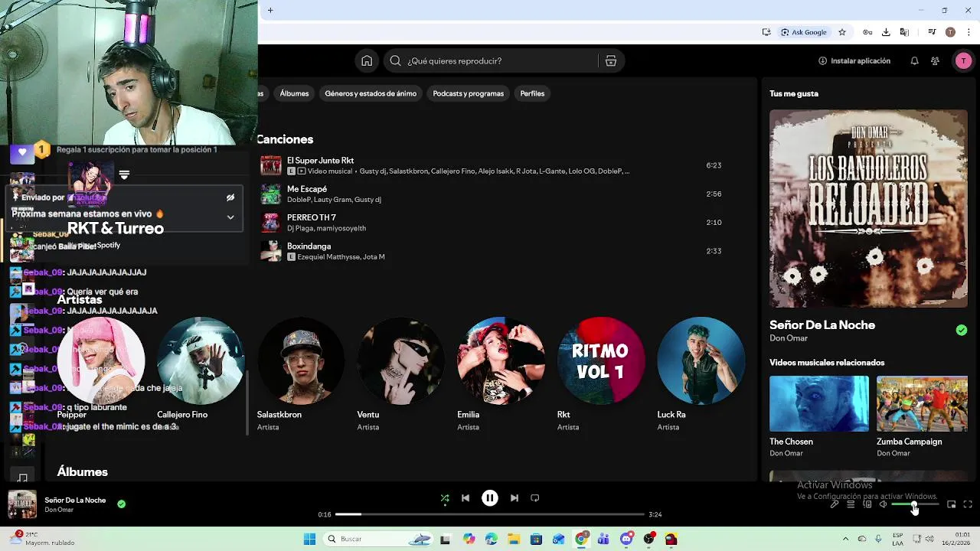Open the Friend Activity people icon
Image resolution: width=980 pixels, height=551 pixels.
click(x=935, y=61)
